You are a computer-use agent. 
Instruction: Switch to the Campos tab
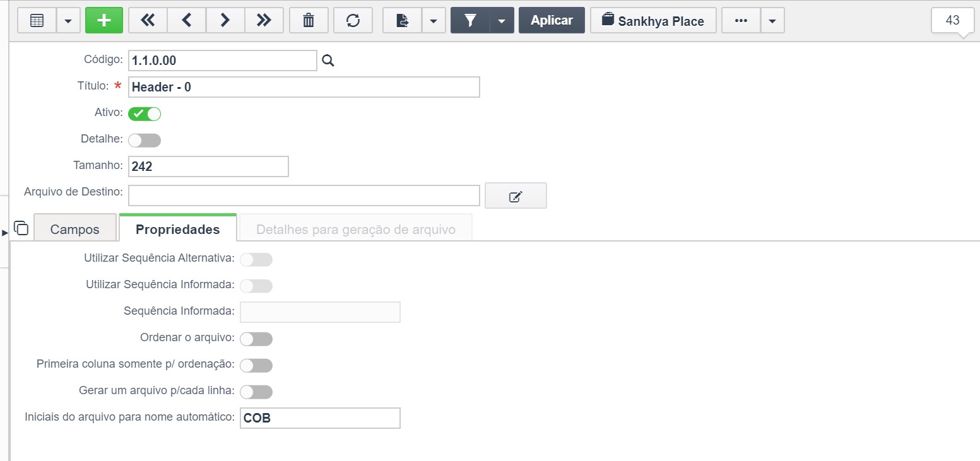[75, 229]
